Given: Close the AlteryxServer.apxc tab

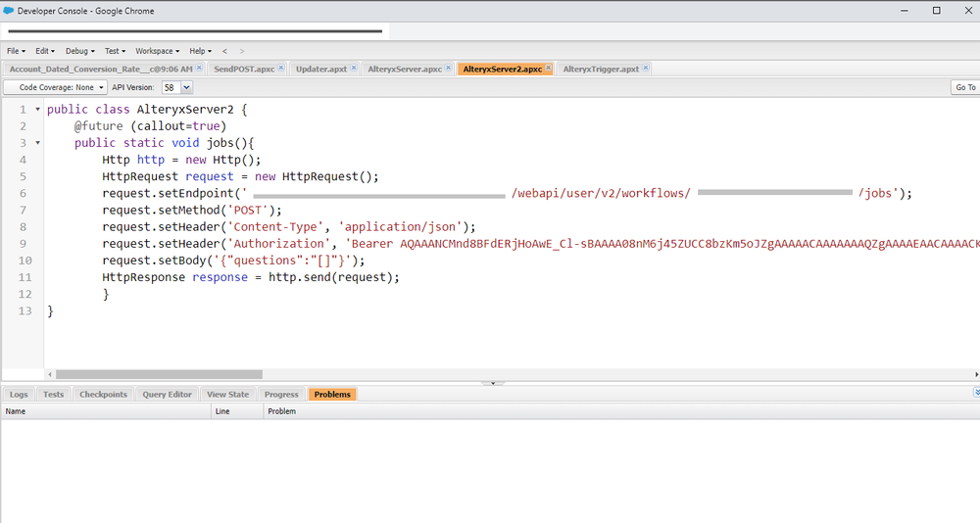Looking at the screenshot, I should tap(448, 68).
